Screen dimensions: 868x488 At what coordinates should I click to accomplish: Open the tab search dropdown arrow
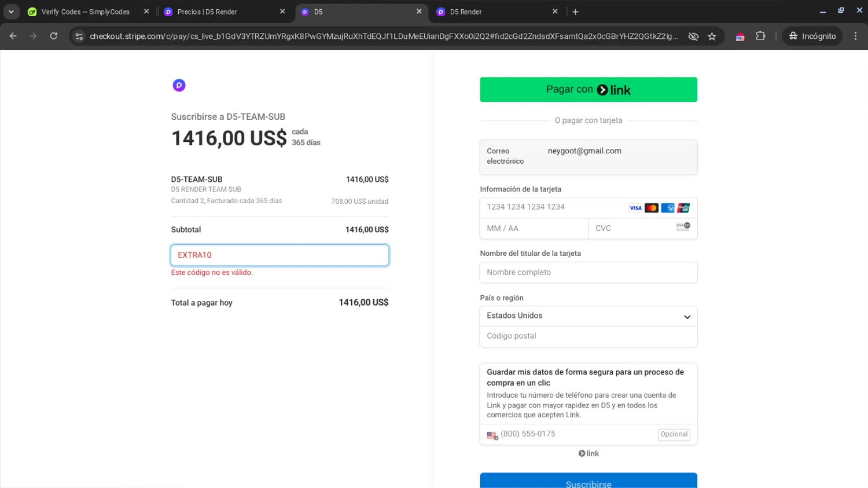coord(11,12)
